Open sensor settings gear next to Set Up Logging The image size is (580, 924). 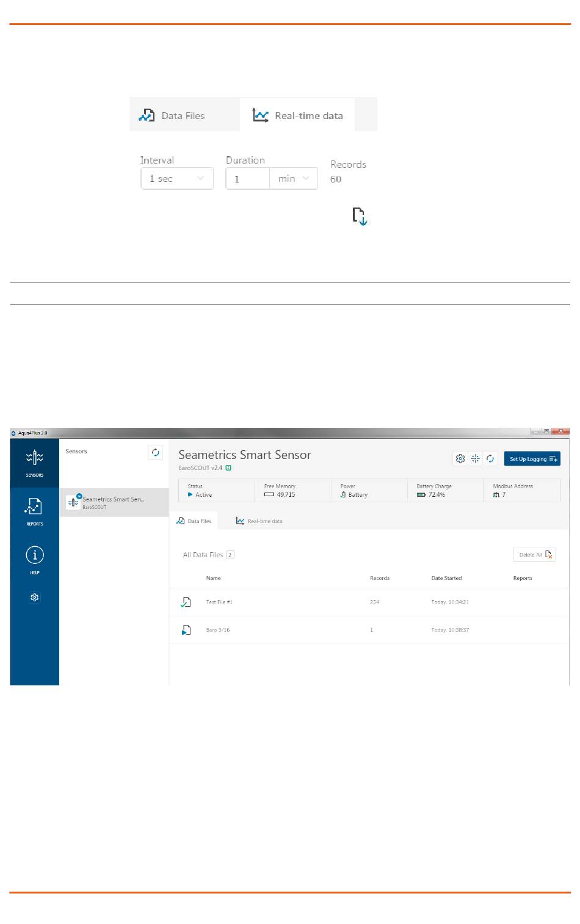460,459
